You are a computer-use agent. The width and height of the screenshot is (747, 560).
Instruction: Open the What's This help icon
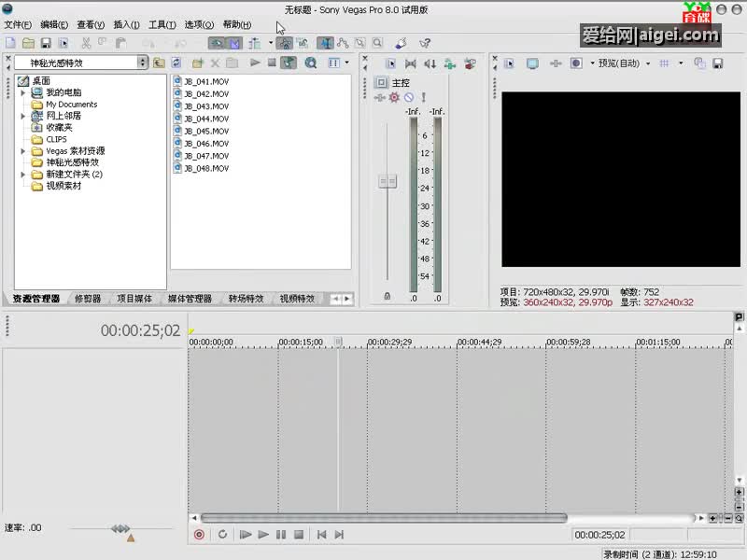(425, 43)
